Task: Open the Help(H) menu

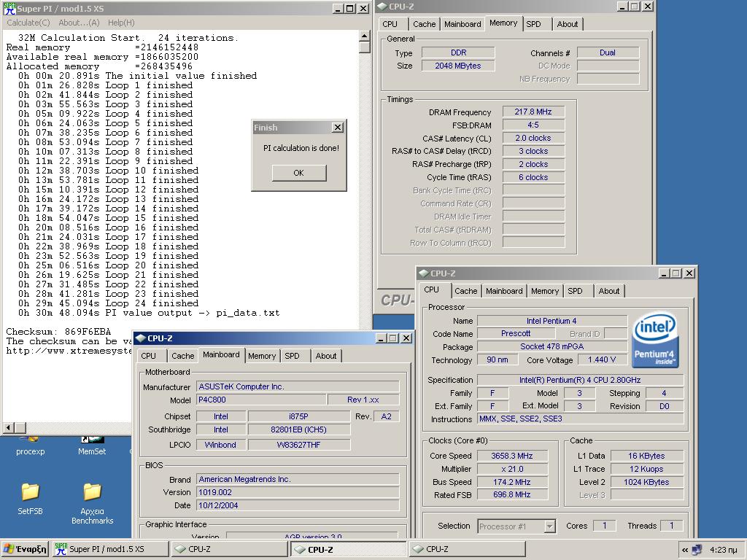Action: 121,23
